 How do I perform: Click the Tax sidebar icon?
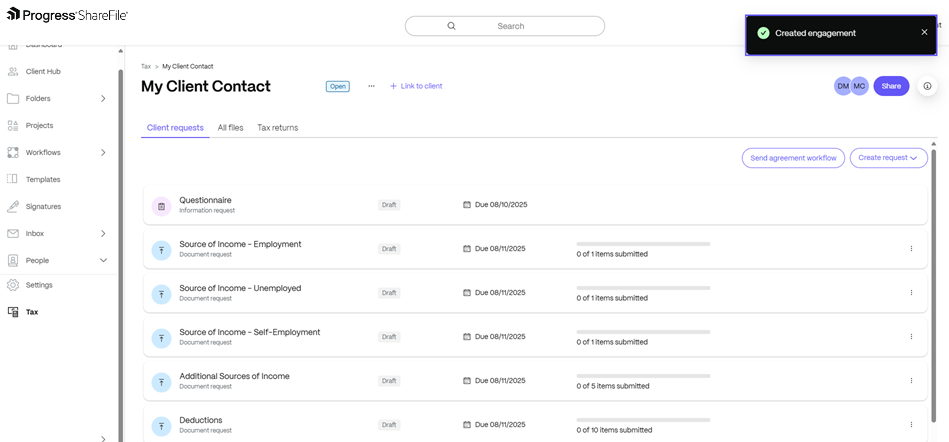13,312
